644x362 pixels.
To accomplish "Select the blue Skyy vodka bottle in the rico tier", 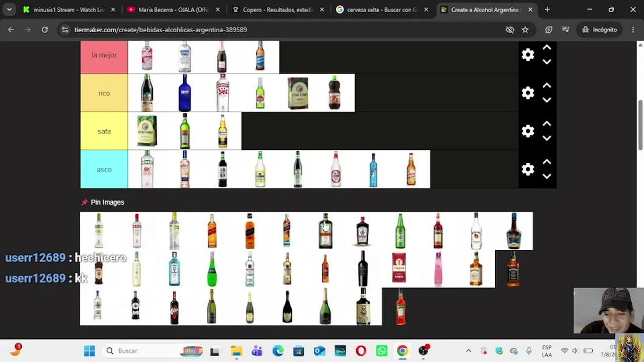I will tap(185, 93).
